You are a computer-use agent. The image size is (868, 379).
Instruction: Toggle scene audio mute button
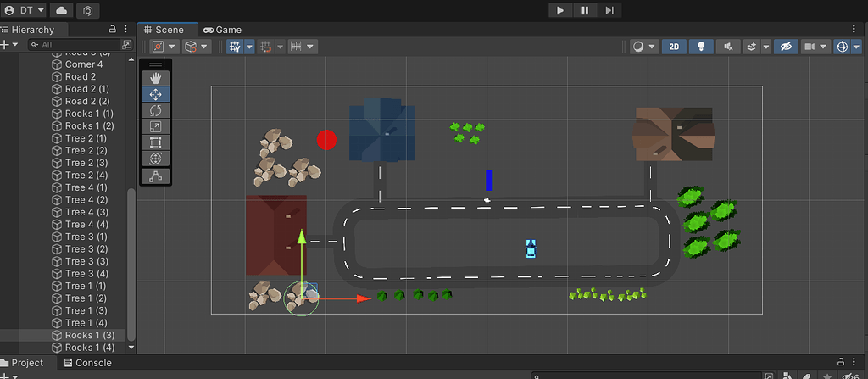728,47
